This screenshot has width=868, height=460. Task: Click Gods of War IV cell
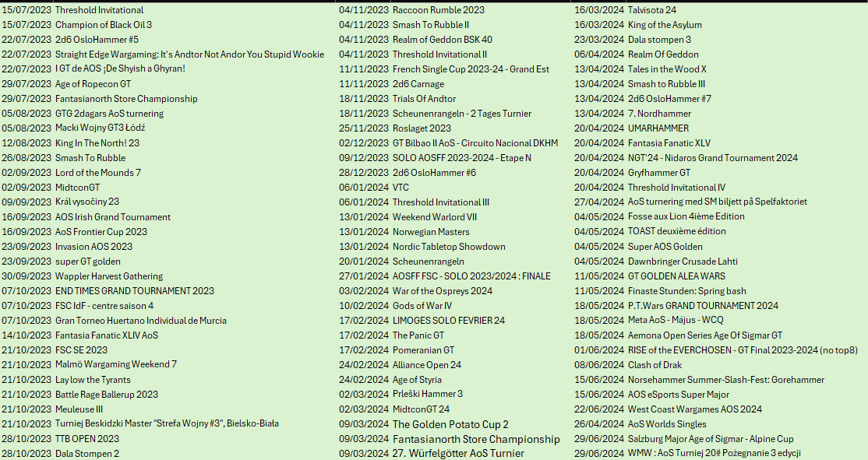[x=422, y=306]
